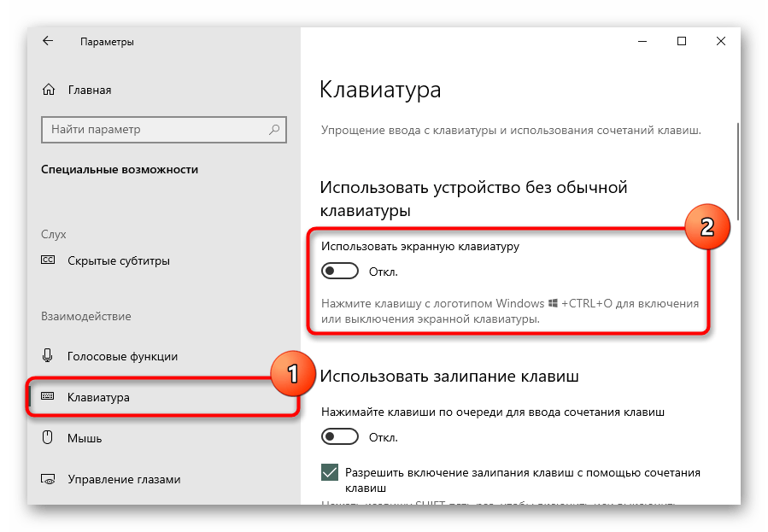
Task: Open Управление глазами settings
Action: pyautogui.click(x=124, y=479)
